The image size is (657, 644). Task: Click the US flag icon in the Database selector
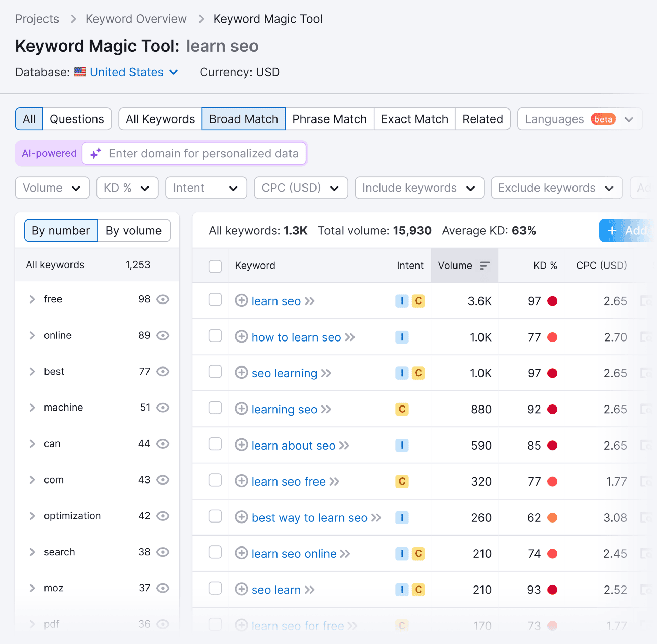coord(80,72)
